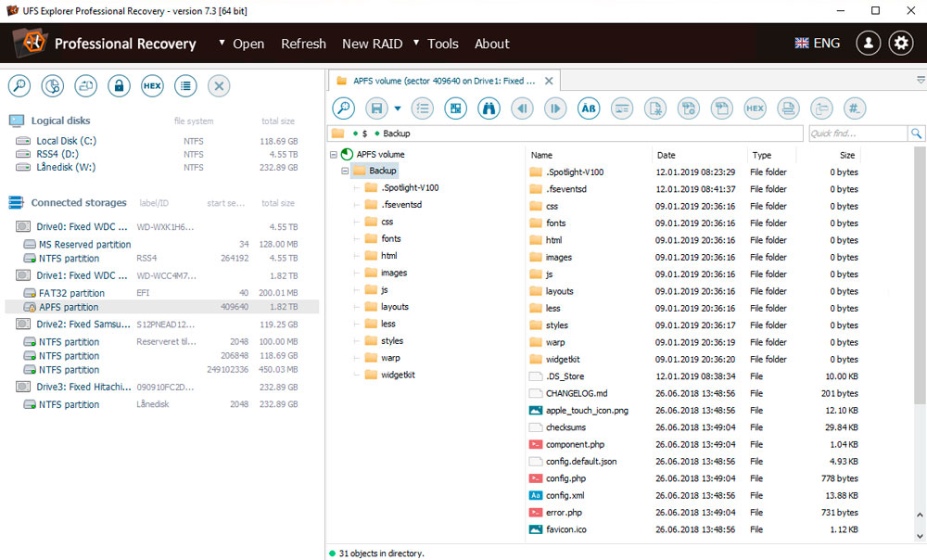
Task: Open the dropdown arrow beside save icon
Action: (x=398, y=108)
